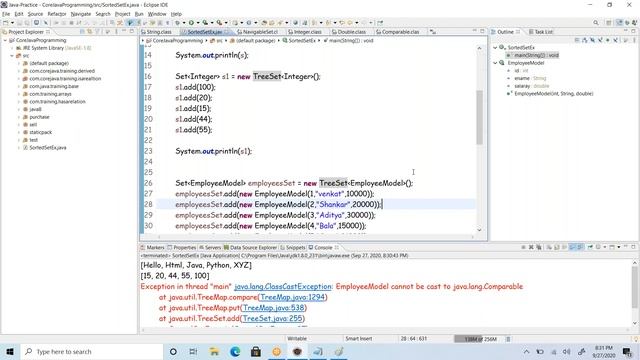640x360 pixels.
Task: Collapse the src folder node
Action: 12,56
